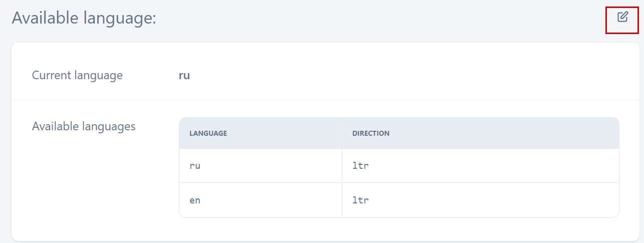Select the "ru" cell in languages table

click(195, 166)
